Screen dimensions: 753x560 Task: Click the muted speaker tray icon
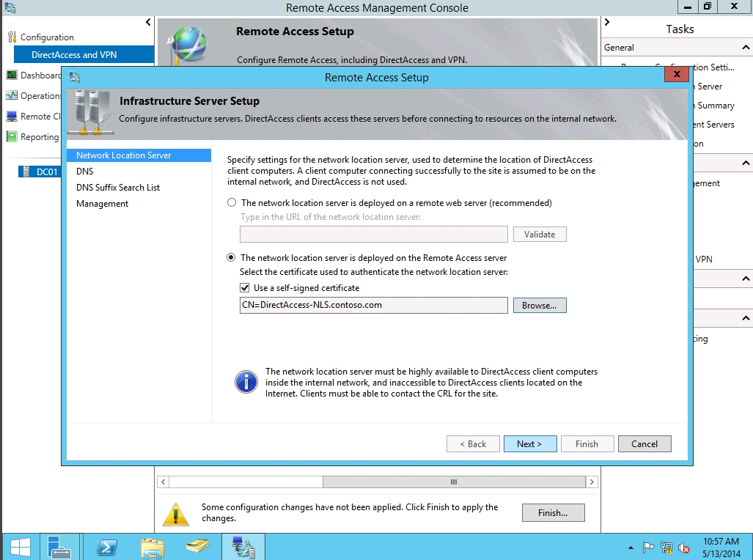(684, 547)
